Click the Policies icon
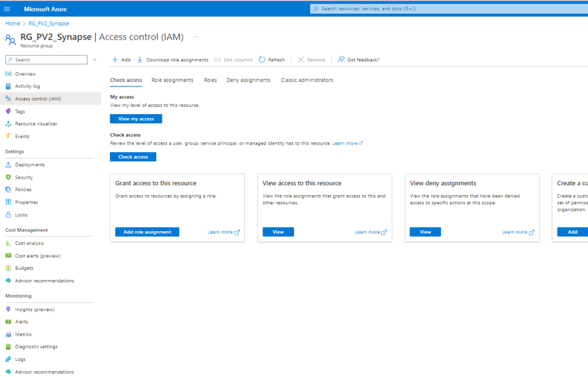This screenshot has height=377, width=588. tap(8, 189)
